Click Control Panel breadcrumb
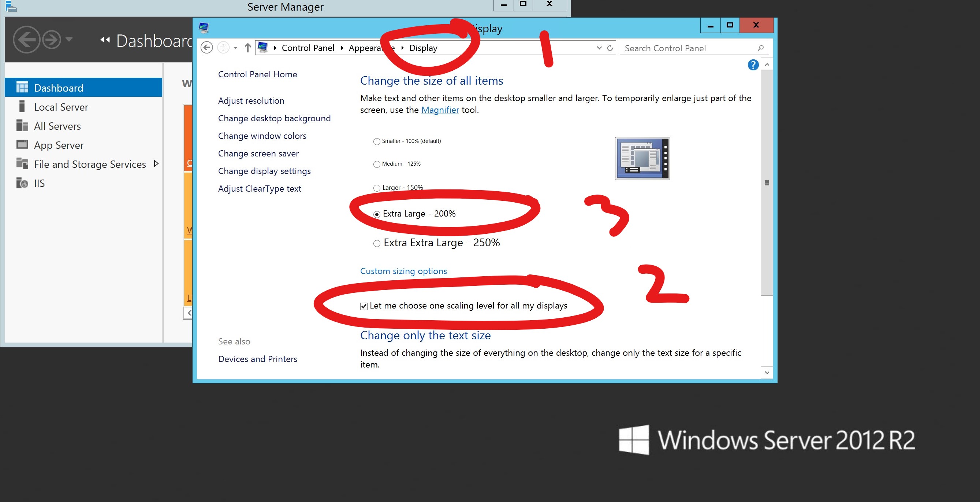Viewport: 980px width, 502px height. (308, 48)
